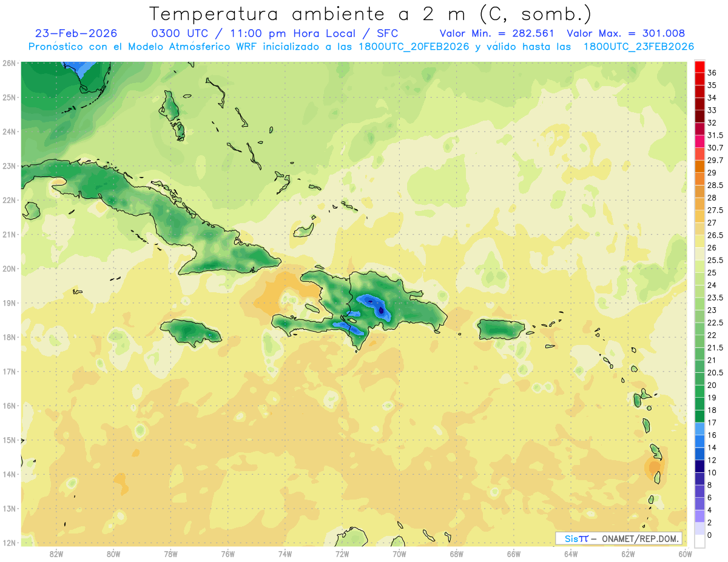Click the "70W" longitude axis label
728x562 pixels.
[399, 554]
